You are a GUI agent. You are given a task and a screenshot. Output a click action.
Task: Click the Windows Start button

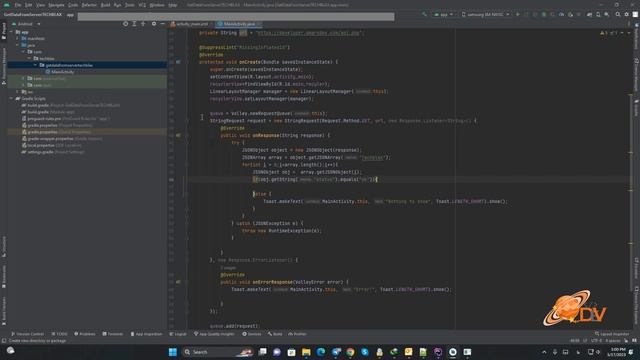coord(173,352)
